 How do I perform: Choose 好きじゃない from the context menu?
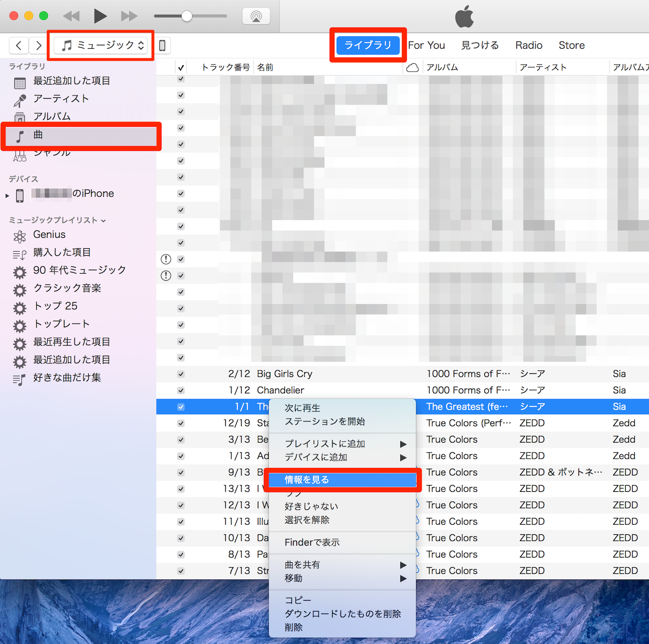[342, 507]
